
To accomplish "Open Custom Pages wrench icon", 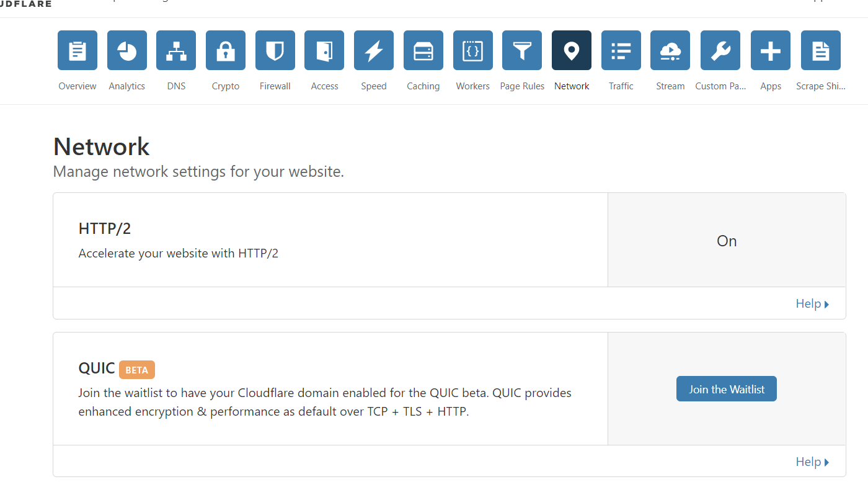I will pos(720,50).
